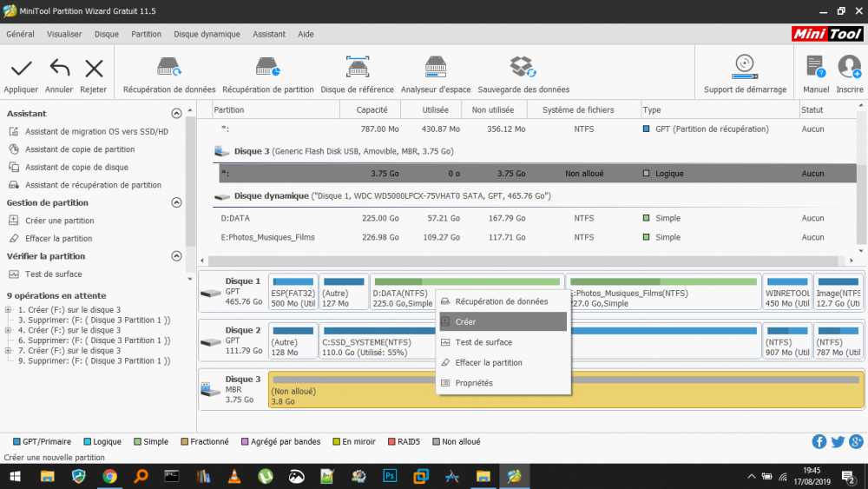This screenshot has width=868, height=489.
Task: Open Google Chrome from the taskbar
Action: pyautogui.click(x=109, y=476)
